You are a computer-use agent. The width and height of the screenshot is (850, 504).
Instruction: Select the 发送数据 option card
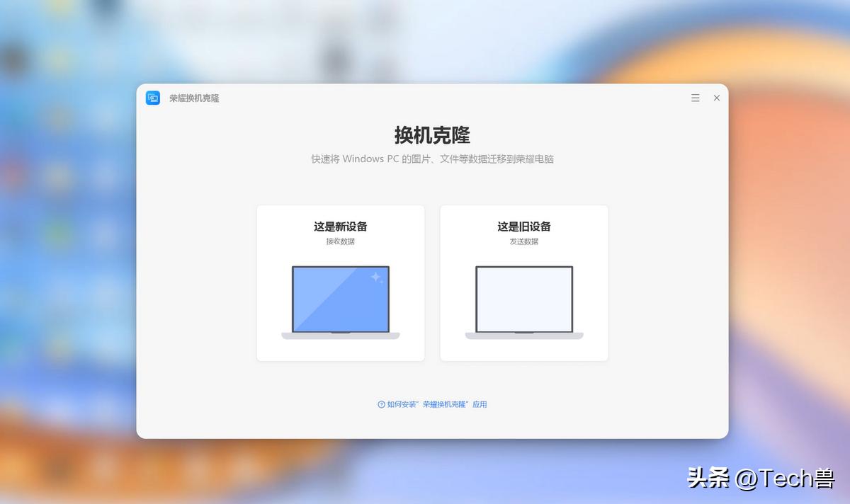click(x=523, y=282)
